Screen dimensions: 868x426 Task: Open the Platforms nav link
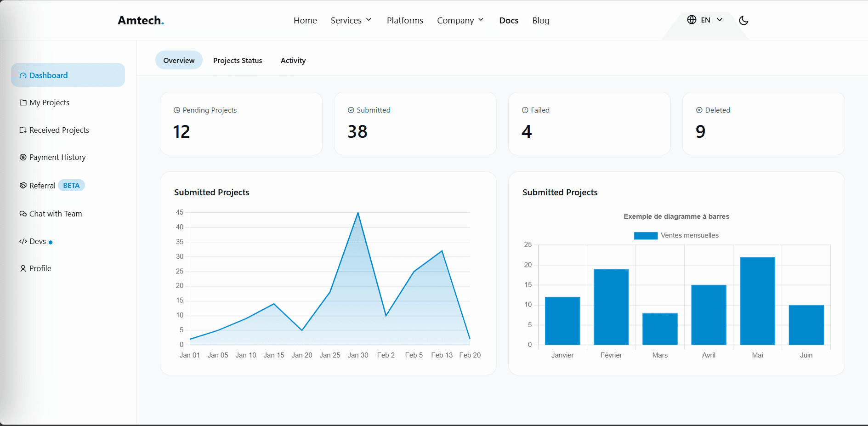(405, 20)
